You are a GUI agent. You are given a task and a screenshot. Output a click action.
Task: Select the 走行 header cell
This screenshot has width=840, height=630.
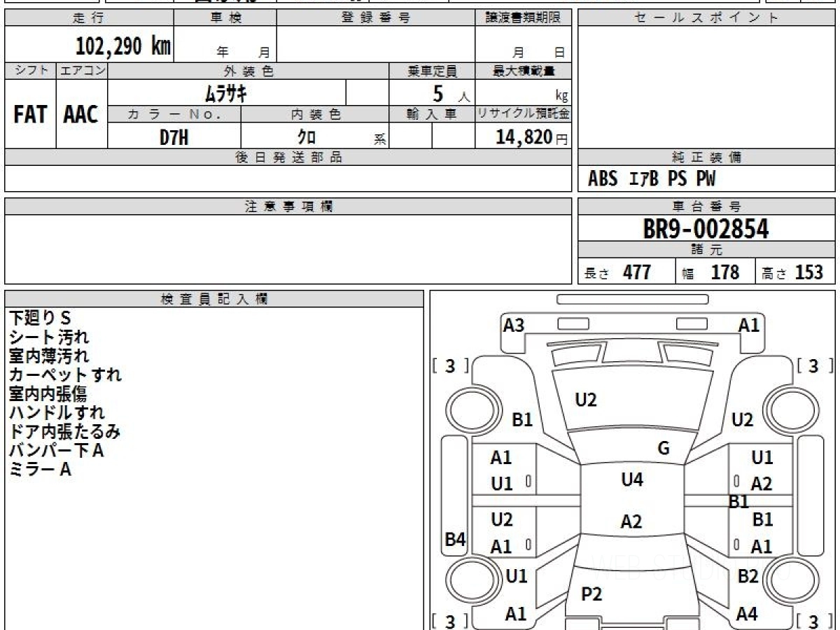coord(89,18)
